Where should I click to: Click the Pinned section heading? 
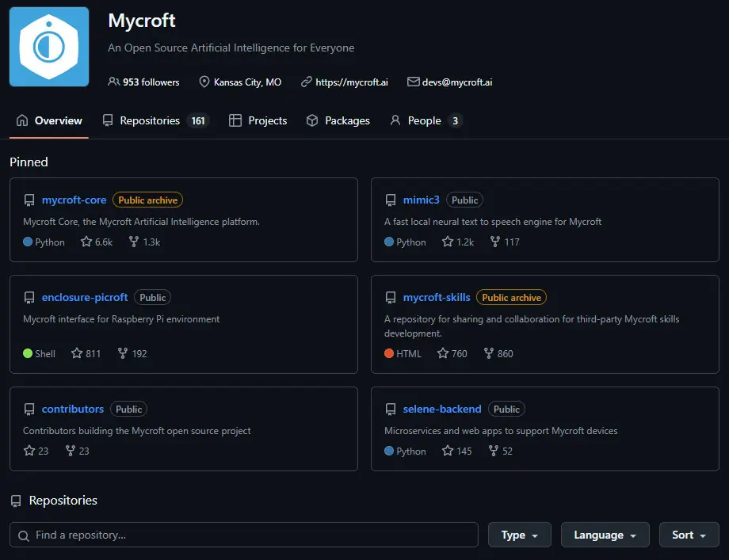coord(29,162)
